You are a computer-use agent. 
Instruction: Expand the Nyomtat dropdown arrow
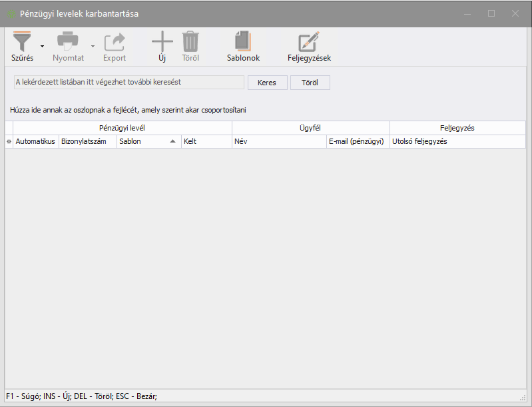tap(93, 46)
